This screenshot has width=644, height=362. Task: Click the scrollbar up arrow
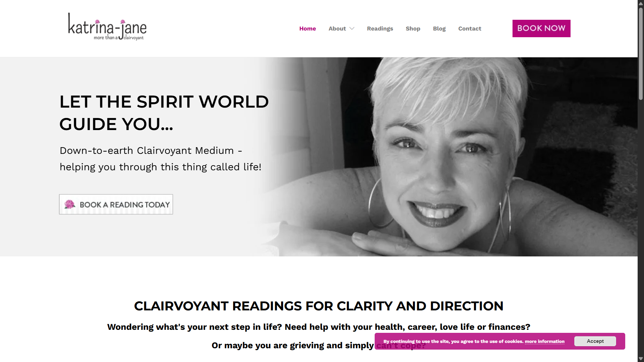click(641, 3)
